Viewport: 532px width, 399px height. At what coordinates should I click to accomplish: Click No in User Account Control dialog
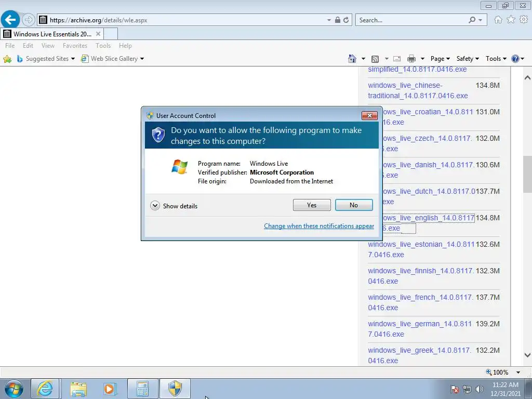[354, 205]
